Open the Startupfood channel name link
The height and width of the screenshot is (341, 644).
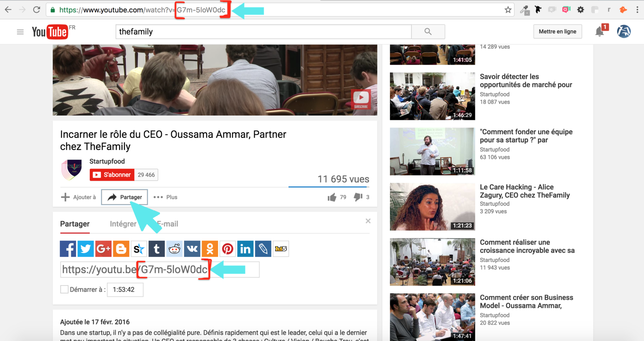(107, 161)
